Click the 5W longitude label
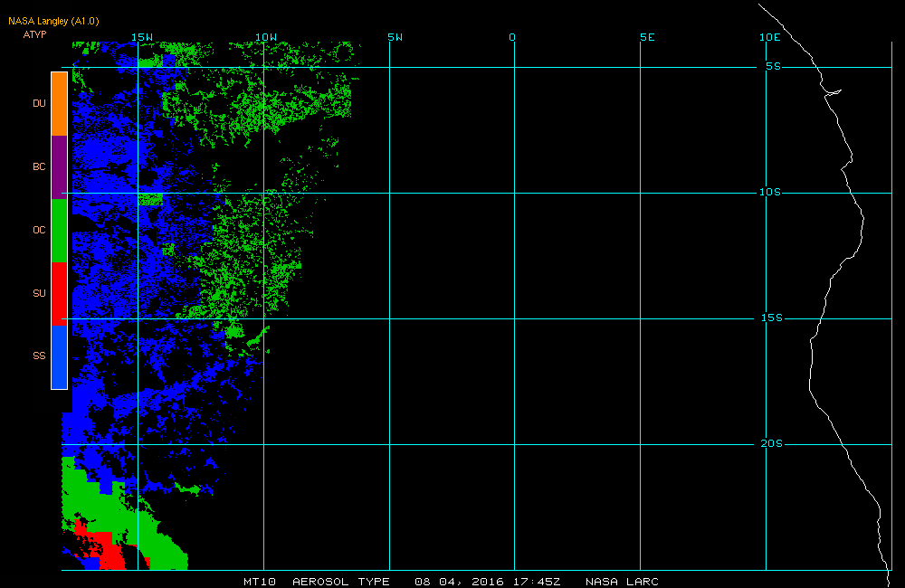 [x=395, y=37]
